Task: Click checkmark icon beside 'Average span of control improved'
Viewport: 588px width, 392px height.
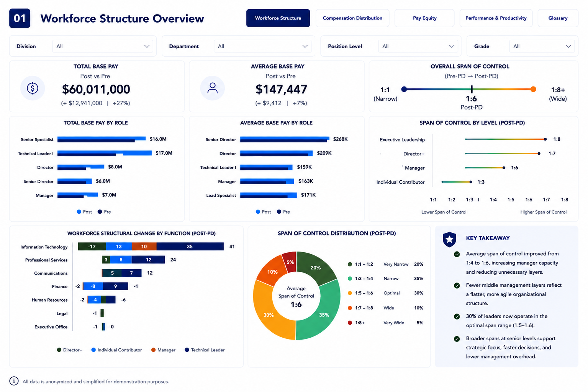Action: 457,254
